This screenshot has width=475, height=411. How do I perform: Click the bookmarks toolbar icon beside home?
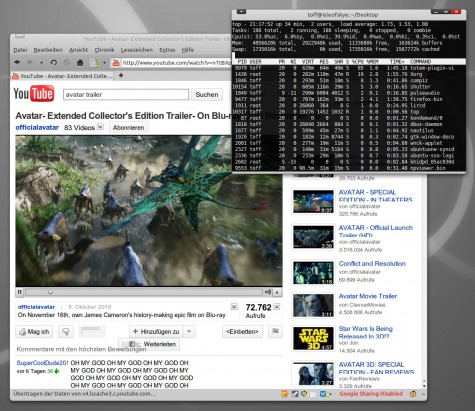[94, 62]
